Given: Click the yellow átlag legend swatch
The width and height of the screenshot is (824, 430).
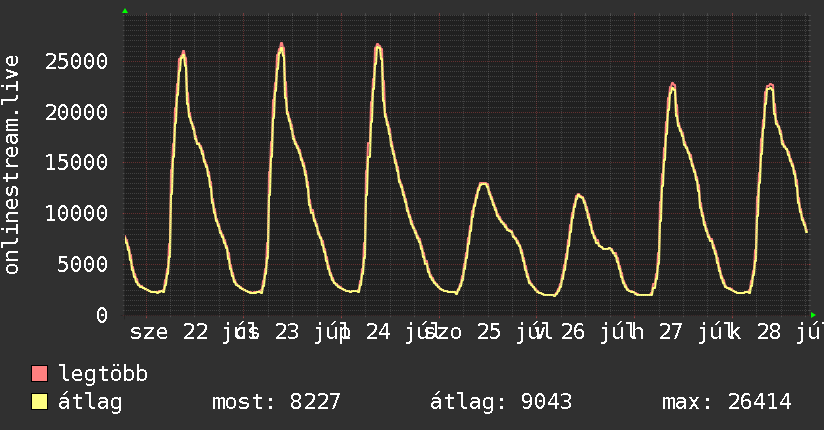Looking at the screenshot, I should [39, 402].
